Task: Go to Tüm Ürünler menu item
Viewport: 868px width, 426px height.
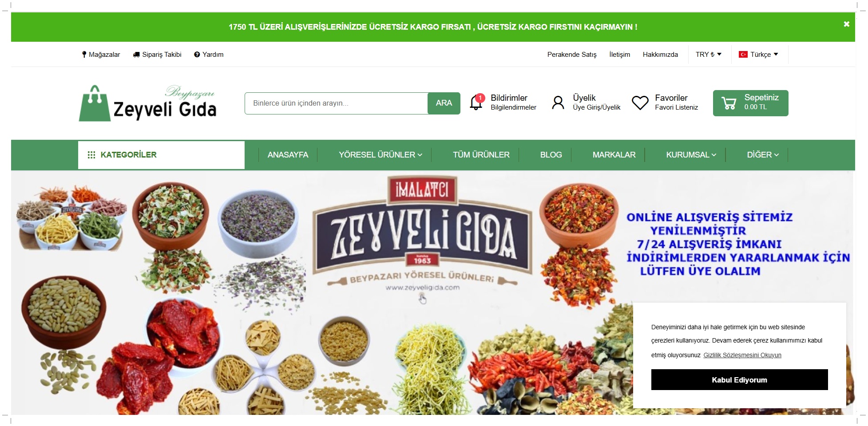Action: (481, 155)
